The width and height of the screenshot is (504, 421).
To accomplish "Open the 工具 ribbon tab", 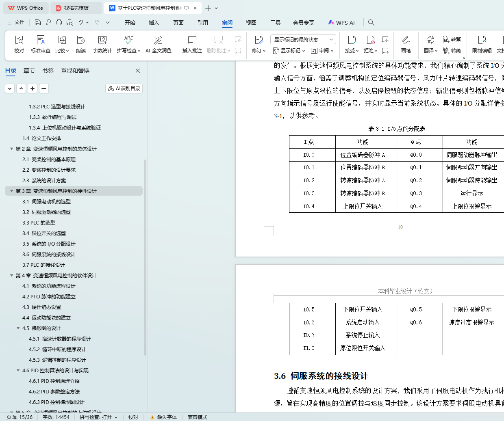I will tap(276, 23).
